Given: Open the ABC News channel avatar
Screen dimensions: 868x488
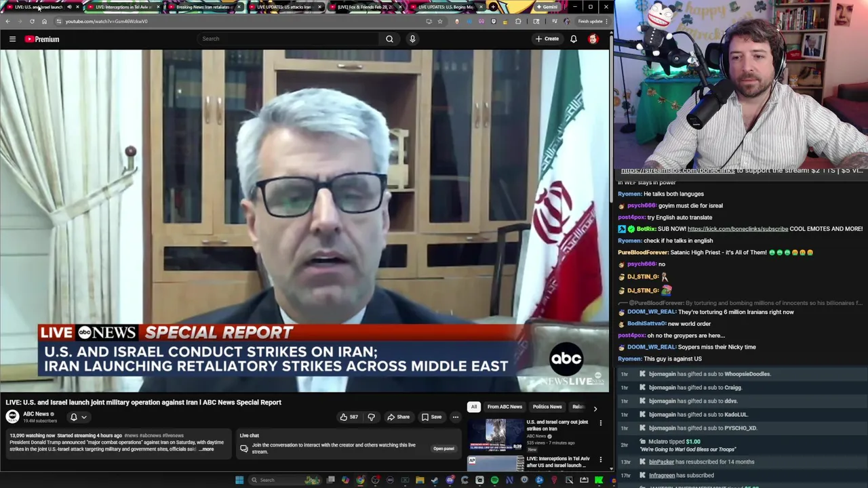Looking at the screenshot, I should point(12,416).
